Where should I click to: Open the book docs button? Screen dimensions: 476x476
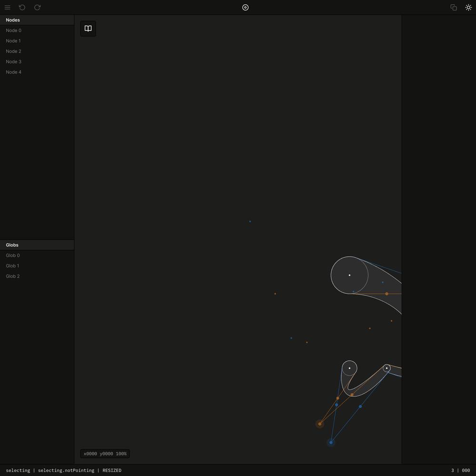[x=88, y=29]
